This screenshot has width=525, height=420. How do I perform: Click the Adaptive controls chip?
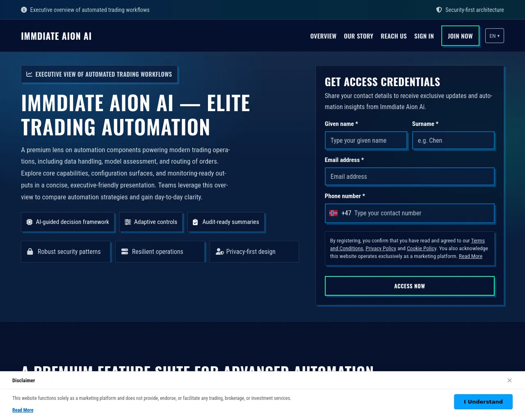coord(151,222)
